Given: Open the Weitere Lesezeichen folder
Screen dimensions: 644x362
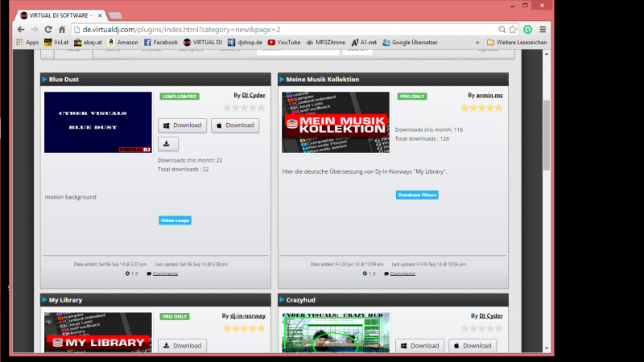Looking at the screenshot, I should tap(517, 43).
